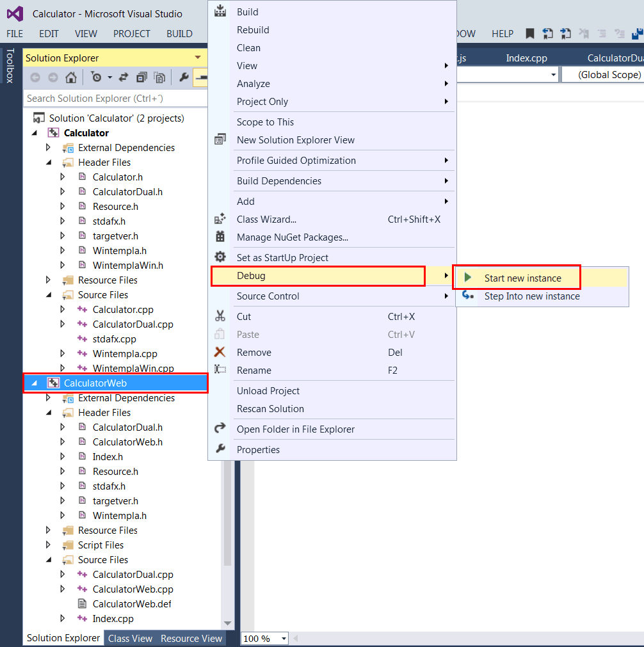
Task: Click the New Solution Explorer View icon
Action: tap(220, 140)
